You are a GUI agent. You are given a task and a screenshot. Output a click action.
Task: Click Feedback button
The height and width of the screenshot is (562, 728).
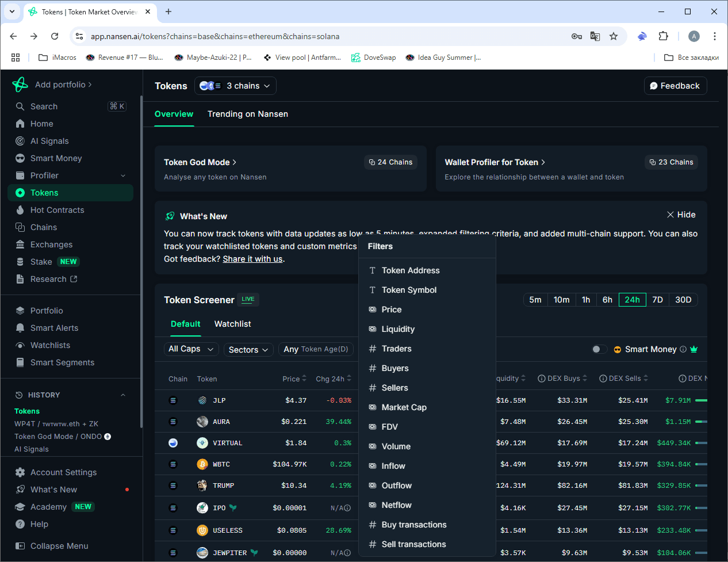pos(675,86)
